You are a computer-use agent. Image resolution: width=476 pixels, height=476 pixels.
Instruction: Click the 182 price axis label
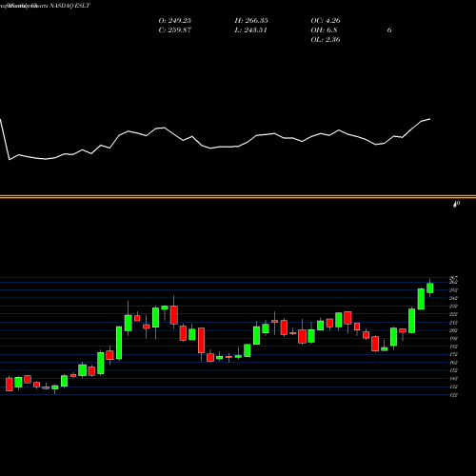coord(453,347)
